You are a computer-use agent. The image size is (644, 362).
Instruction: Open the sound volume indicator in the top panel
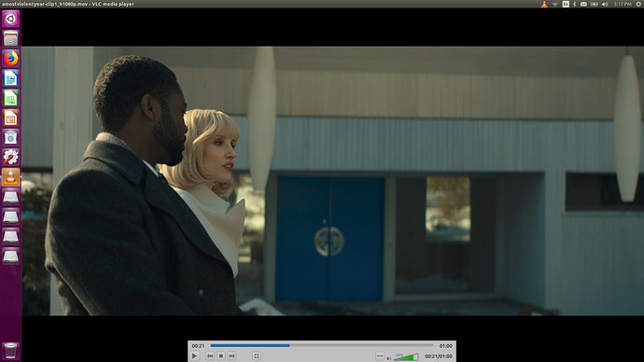pyautogui.click(x=605, y=4)
